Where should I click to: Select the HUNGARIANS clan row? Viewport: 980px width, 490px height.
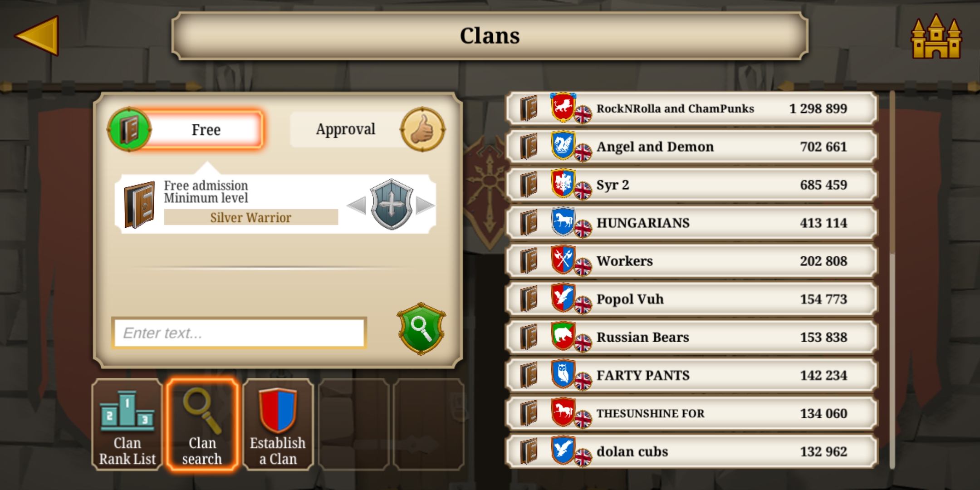coord(691,223)
